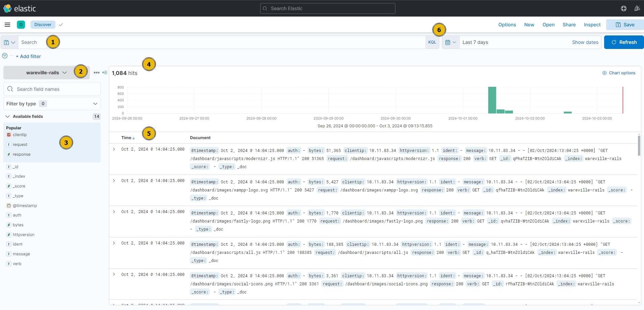Click the clientip field type icon
Viewport: 644px width, 310px height.
(x=9, y=135)
